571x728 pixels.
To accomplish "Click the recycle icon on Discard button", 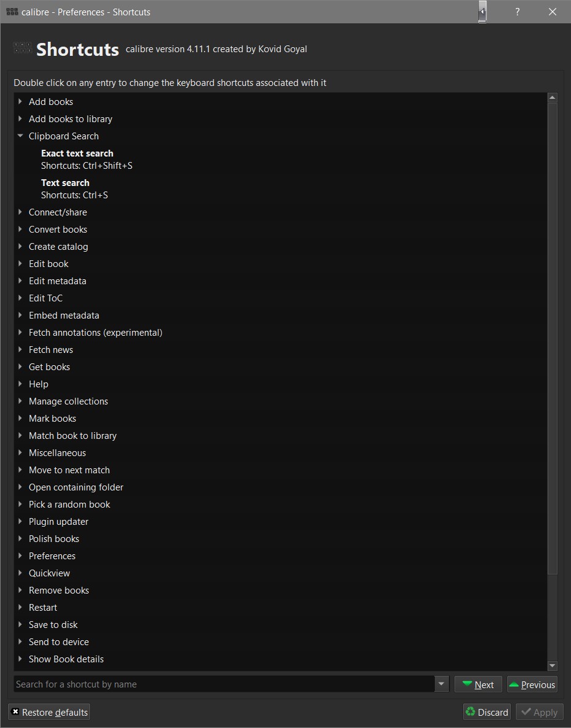I will point(470,711).
